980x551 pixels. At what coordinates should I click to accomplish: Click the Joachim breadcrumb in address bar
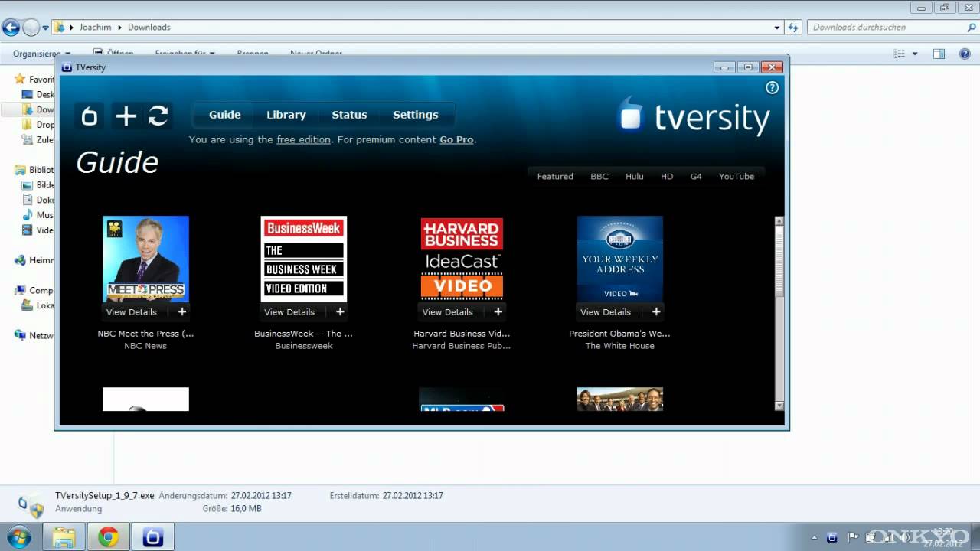95,28
